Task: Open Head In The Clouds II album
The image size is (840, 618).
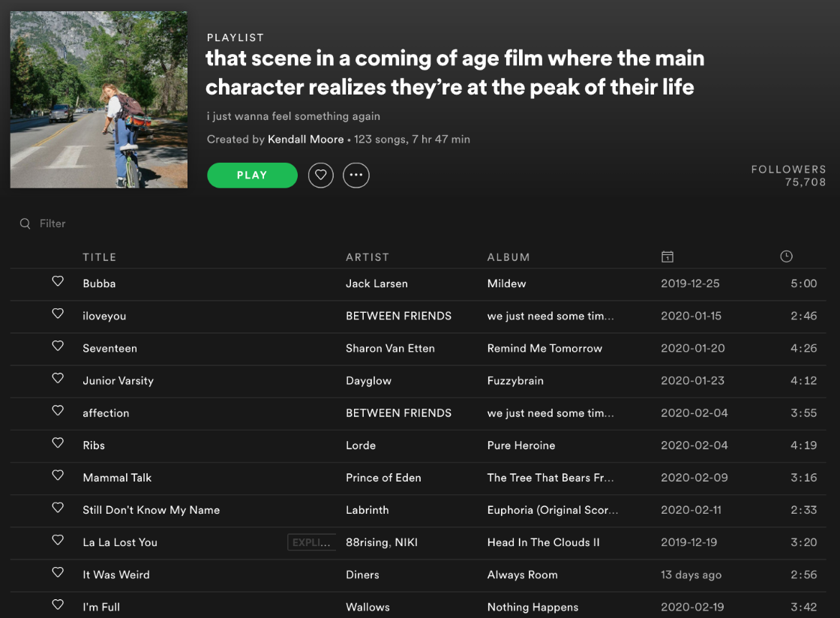Action: click(x=543, y=542)
